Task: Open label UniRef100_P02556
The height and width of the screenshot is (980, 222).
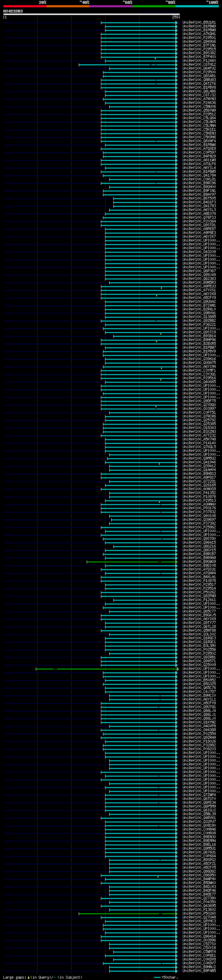Action: coord(199,649)
